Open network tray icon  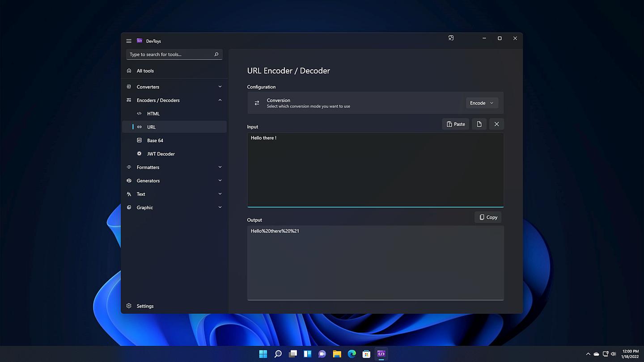[606, 354]
